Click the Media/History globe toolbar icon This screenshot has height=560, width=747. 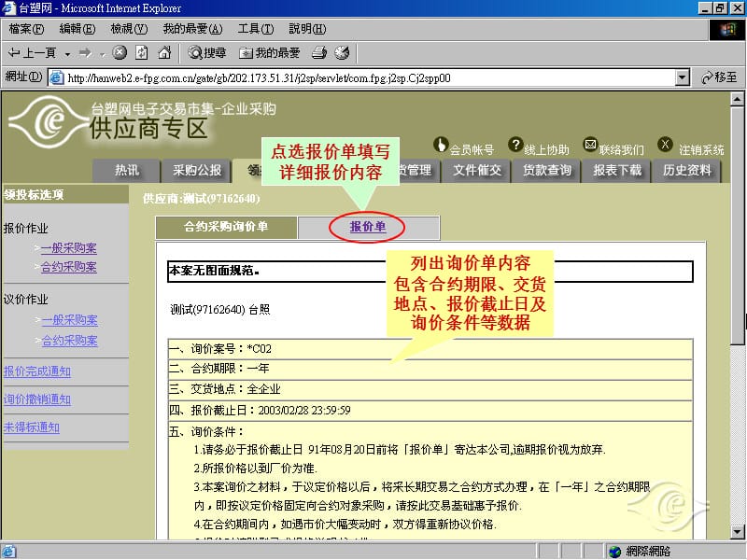[342, 52]
